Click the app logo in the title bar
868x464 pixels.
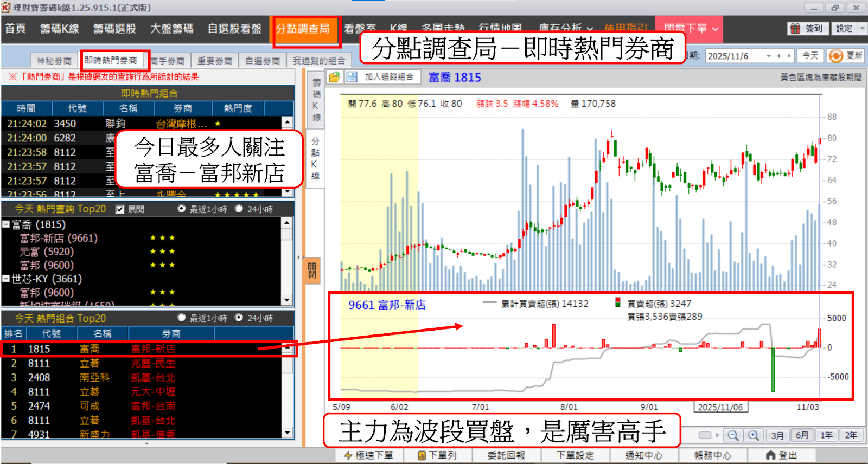(x=6, y=8)
